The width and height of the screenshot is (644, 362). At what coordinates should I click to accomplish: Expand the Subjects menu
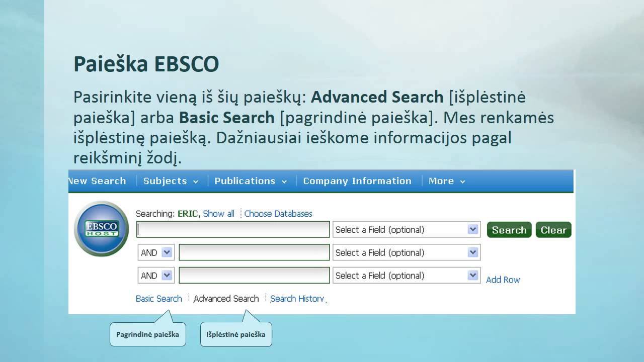[x=171, y=181]
